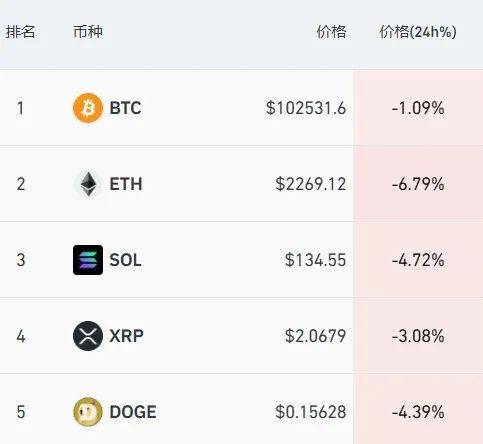Sort by the 币种 column header
The width and height of the screenshot is (483, 444).
88,32
